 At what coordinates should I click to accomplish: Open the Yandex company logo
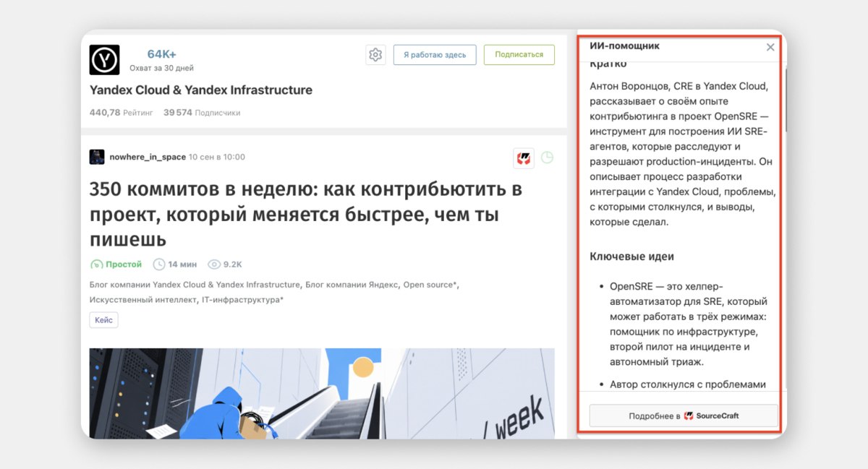104,60
